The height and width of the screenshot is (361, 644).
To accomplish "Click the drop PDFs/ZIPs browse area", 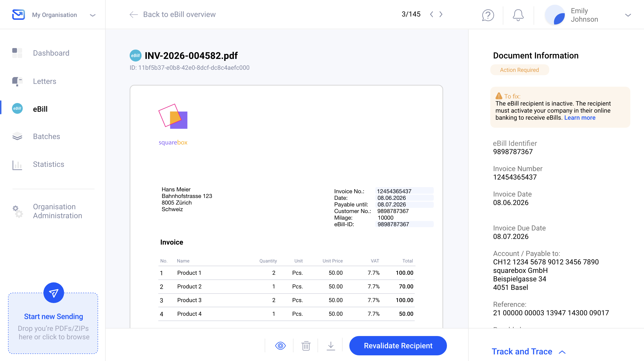I will (x=53, y=323).
